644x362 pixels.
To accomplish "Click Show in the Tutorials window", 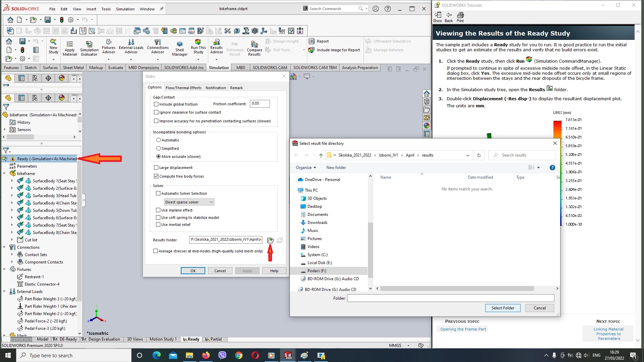I will click(437, 17).
